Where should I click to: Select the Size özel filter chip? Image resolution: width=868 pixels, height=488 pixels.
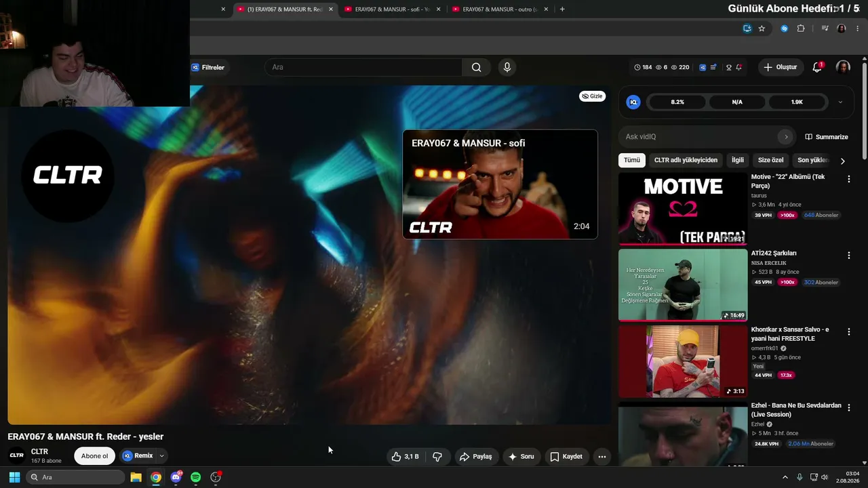[770, 160]
